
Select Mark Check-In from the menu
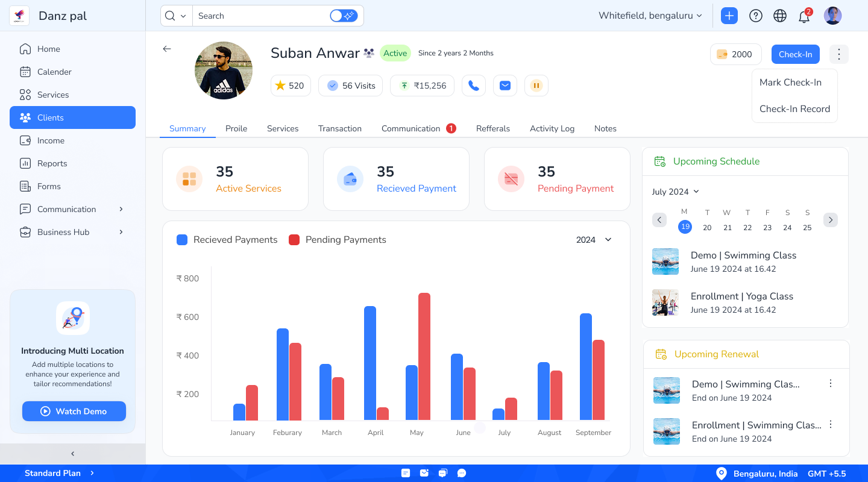tap(791, 82)
